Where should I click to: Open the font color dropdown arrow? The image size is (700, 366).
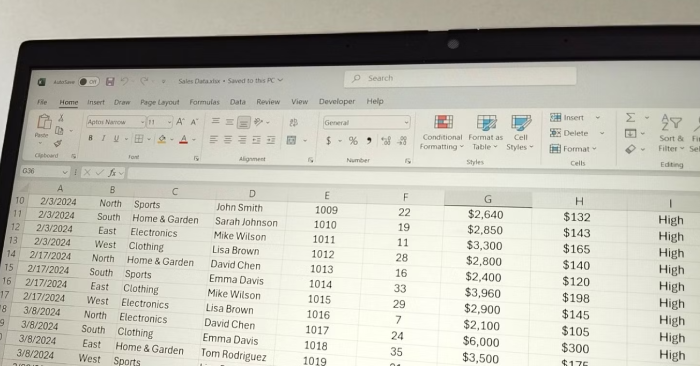point(194,140)
